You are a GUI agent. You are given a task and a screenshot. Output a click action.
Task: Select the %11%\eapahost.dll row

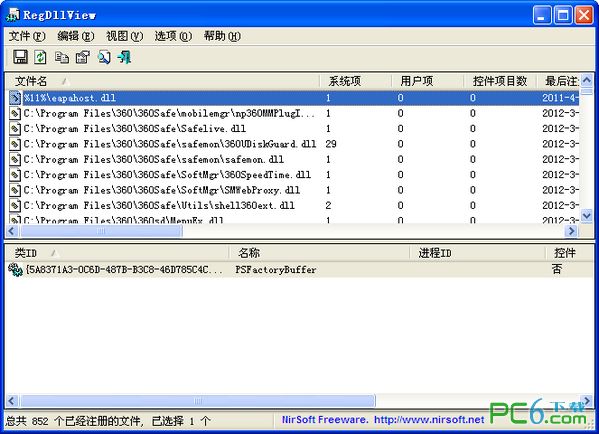[x=293, y=98]
